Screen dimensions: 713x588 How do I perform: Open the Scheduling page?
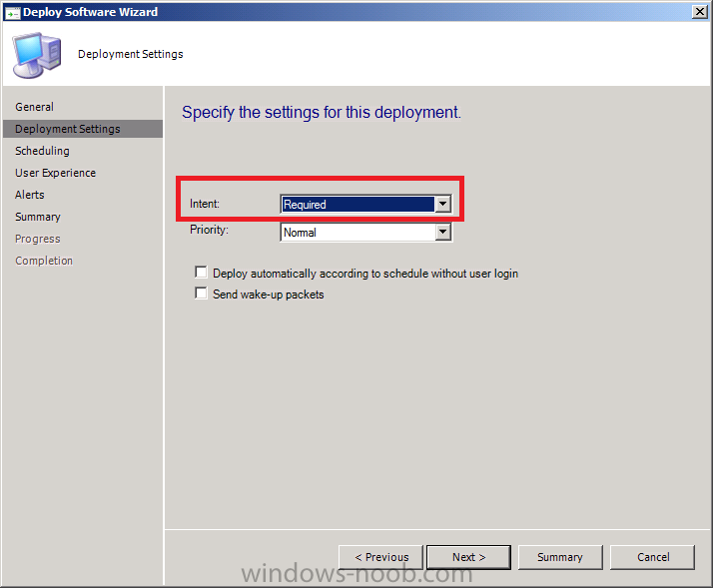point(42,151)
